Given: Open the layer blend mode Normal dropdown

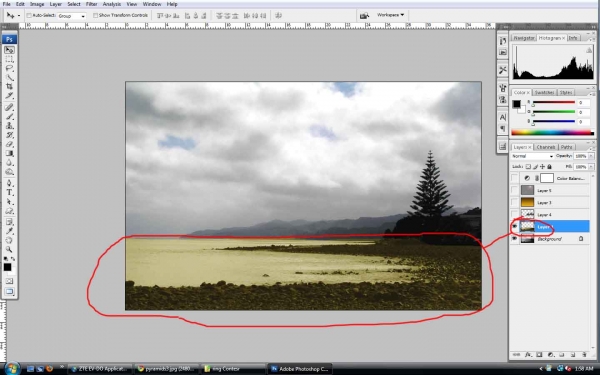Looking at the screenshot, I should (532, 156).
